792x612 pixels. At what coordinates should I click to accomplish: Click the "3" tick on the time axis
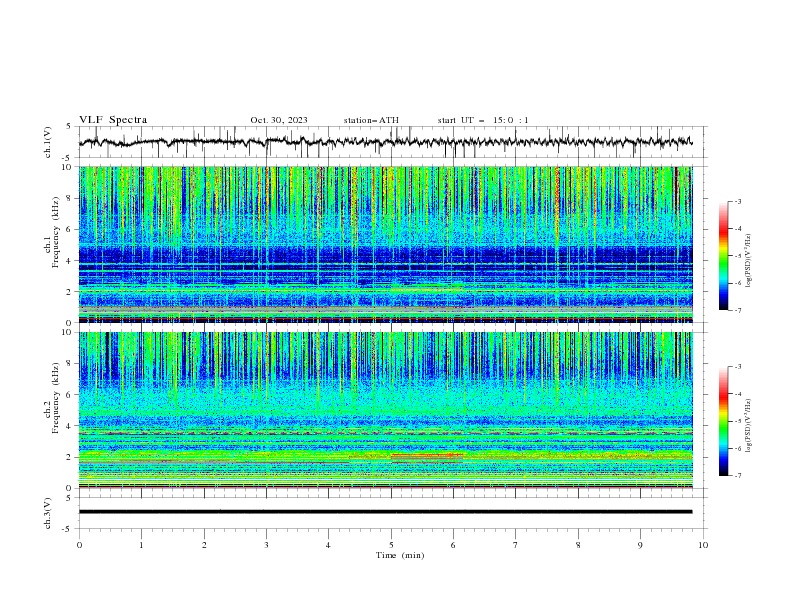pyautogui.click(x=266, y=545)
